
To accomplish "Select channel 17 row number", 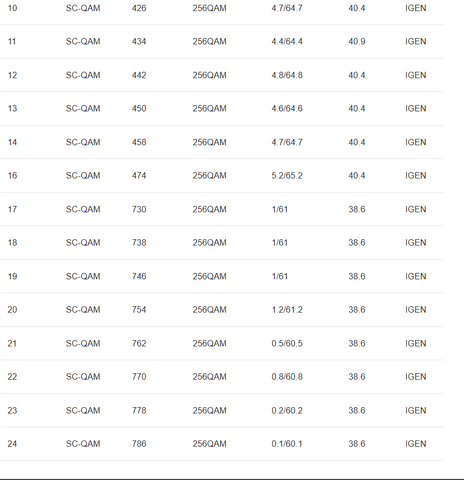I will click(12, 209).
